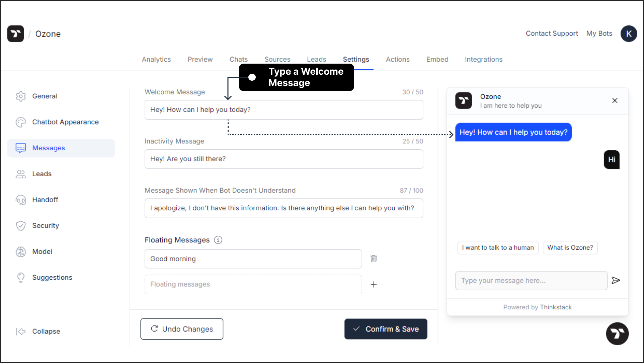Click the Welcome Message input field
644x363 pixels.
pyautogui.click(x=284, y=110)
